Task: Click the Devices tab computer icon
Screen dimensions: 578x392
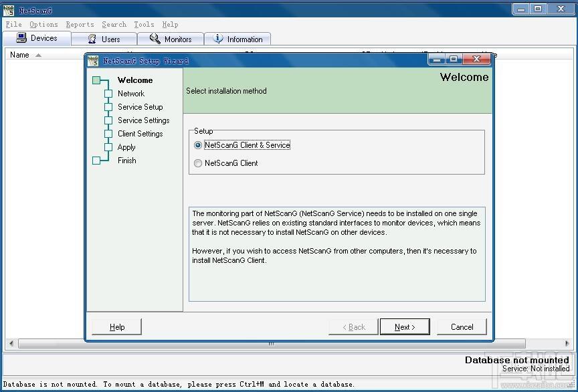Action: 21,37
